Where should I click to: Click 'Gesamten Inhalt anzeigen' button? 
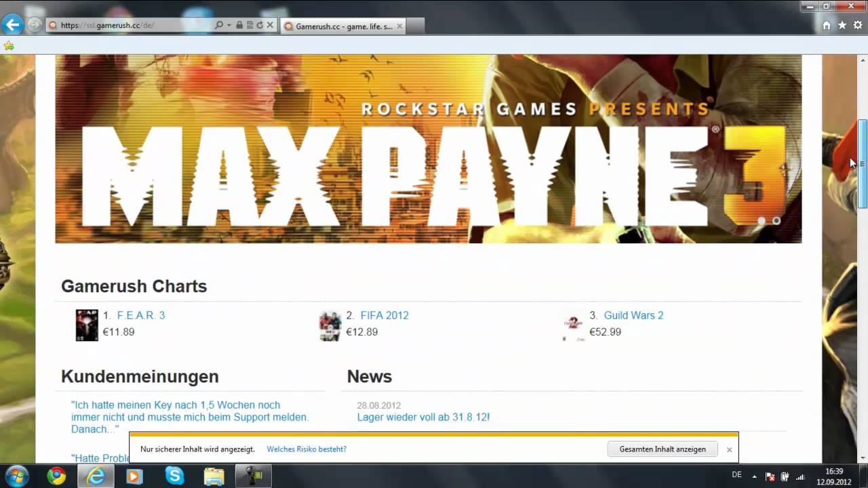(x=663, y=449)
